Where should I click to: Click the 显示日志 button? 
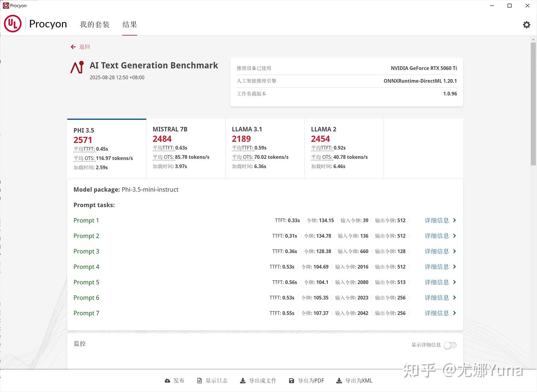point(212,381)
